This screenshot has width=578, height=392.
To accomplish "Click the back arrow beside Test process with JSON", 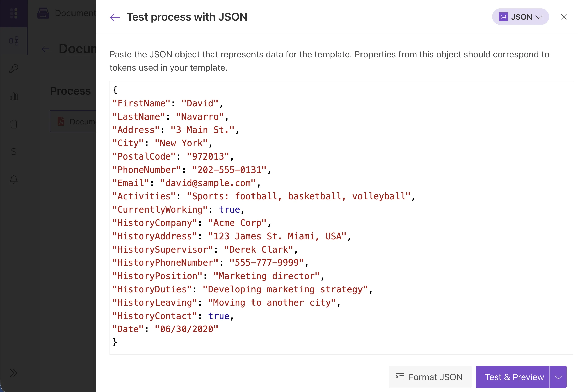I will [x=115, y=17].
